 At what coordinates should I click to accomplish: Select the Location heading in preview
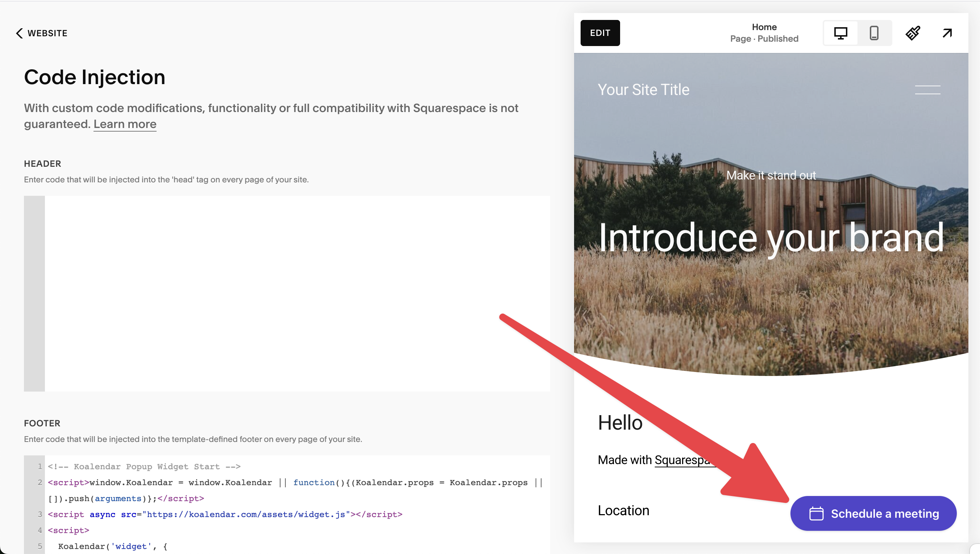click(623, 510)
